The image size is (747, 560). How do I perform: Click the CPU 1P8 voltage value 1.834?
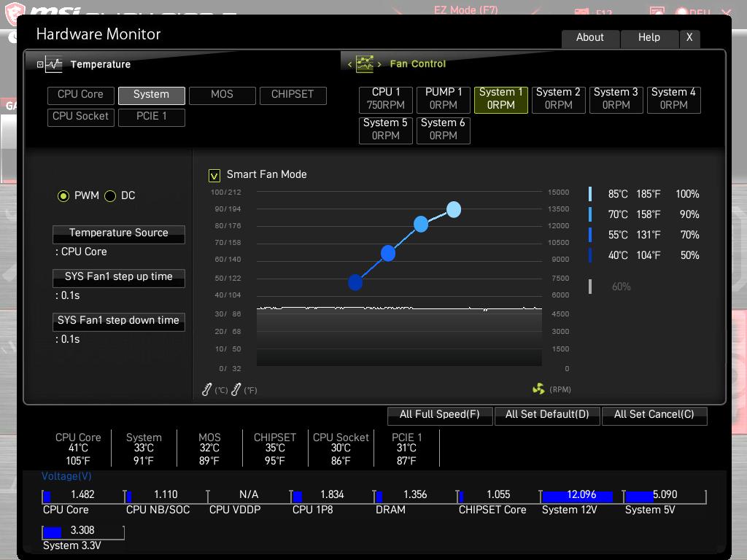pos(332,495)
